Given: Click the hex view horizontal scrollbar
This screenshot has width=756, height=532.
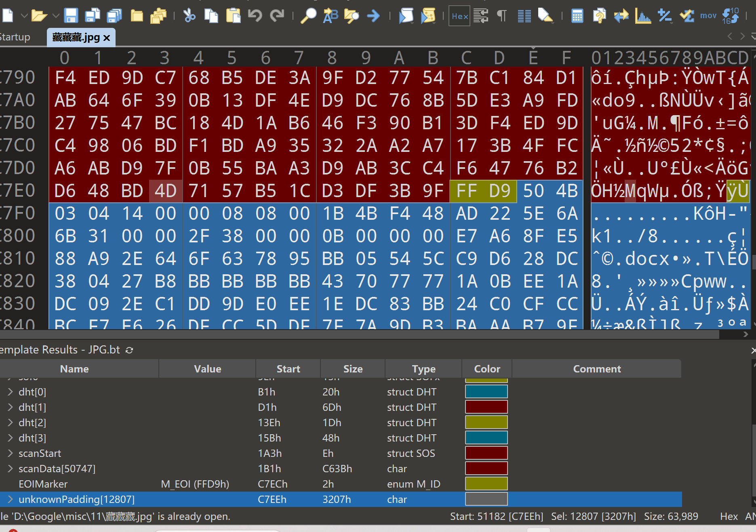Looking at the screenshot, I should coord(360,334).
